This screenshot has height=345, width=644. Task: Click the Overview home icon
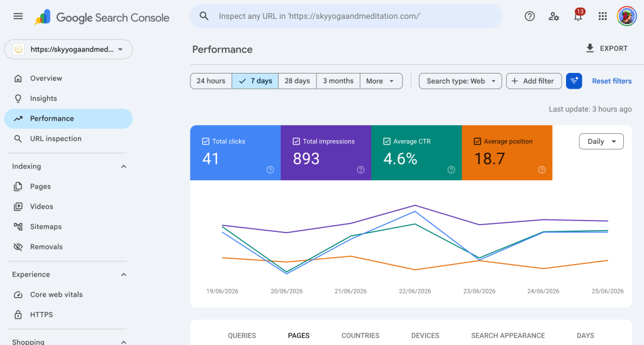click(18, 79)
